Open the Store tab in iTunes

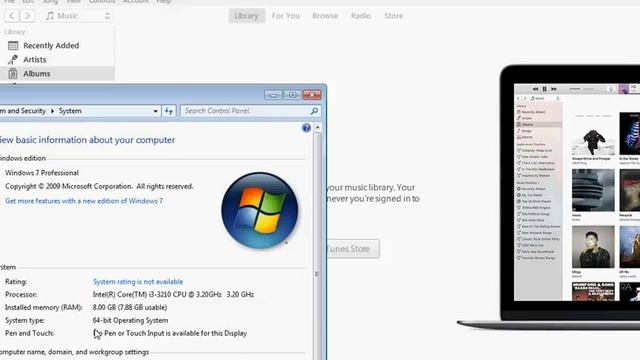coord(393,16)
